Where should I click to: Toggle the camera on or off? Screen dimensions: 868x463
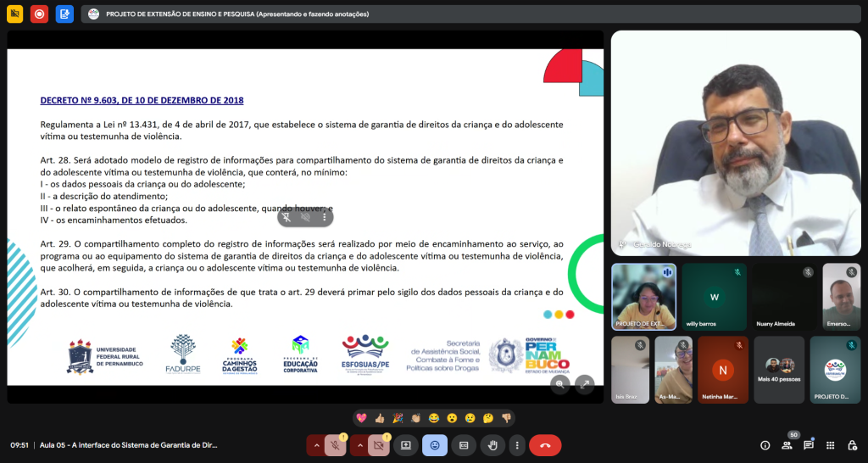point(378,445)
